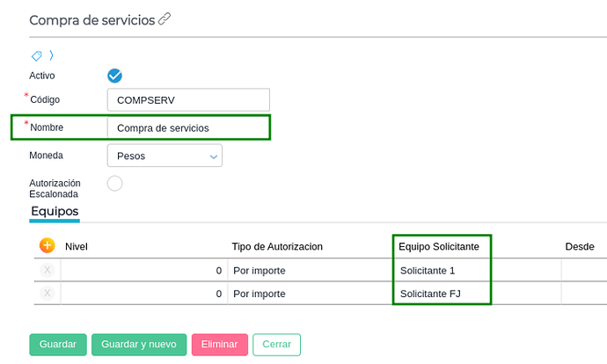The image size is (607, 364).
Task: Switch to the Equipos tab
Action: point(55,211)
